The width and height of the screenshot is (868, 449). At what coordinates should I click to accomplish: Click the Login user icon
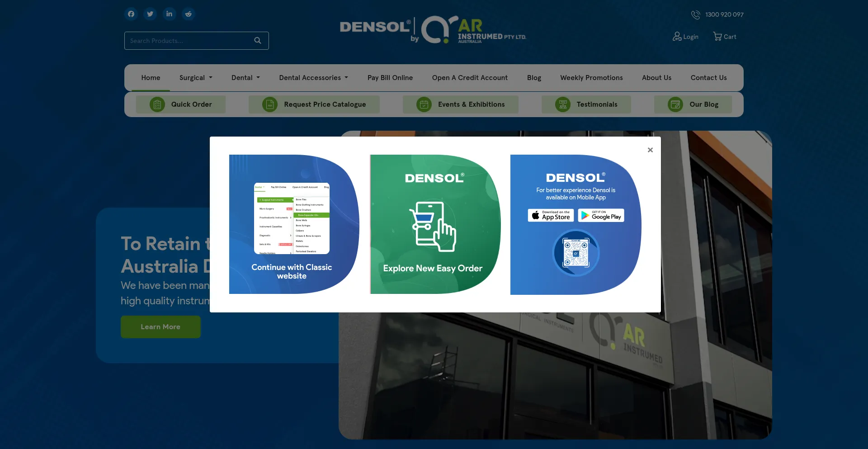pos(677,37)
